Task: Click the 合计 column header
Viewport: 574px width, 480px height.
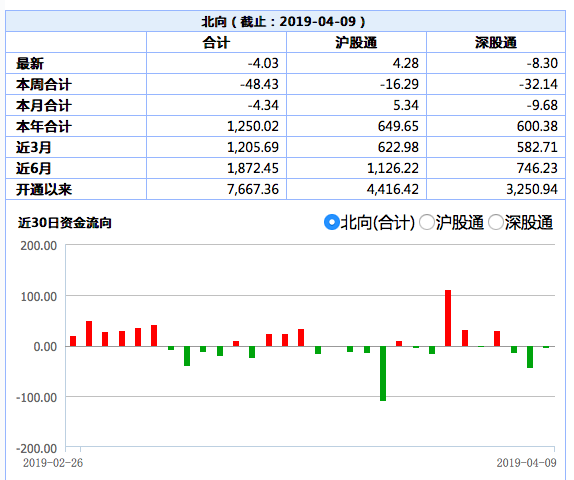Action: pos(216,42)
